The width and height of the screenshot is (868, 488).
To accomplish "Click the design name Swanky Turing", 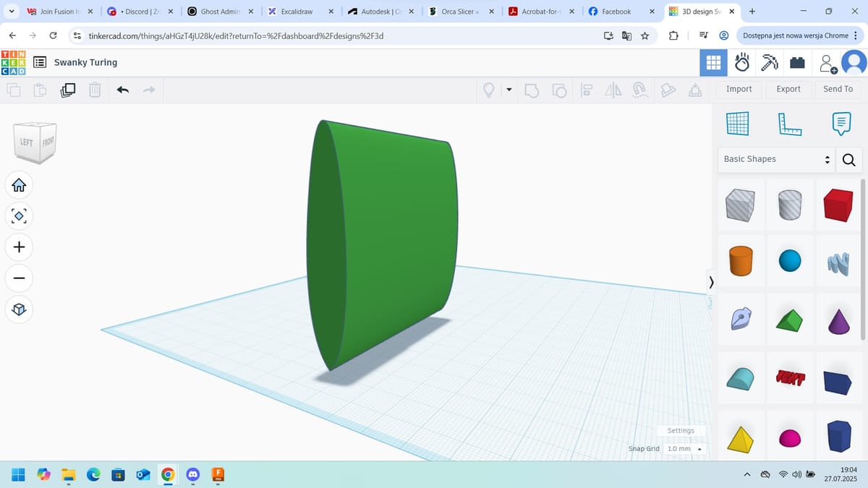I will pos(85,63).
